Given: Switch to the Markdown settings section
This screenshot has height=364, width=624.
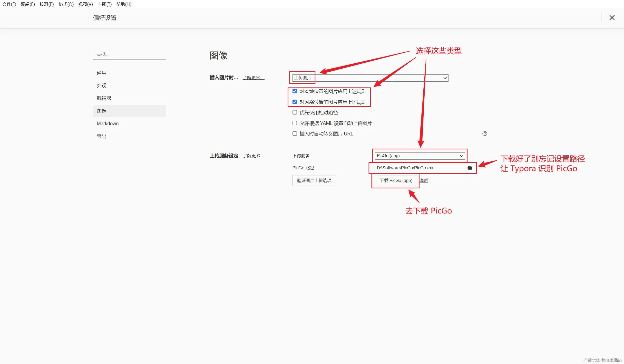Looking at the screenshot, I should 107,123.
